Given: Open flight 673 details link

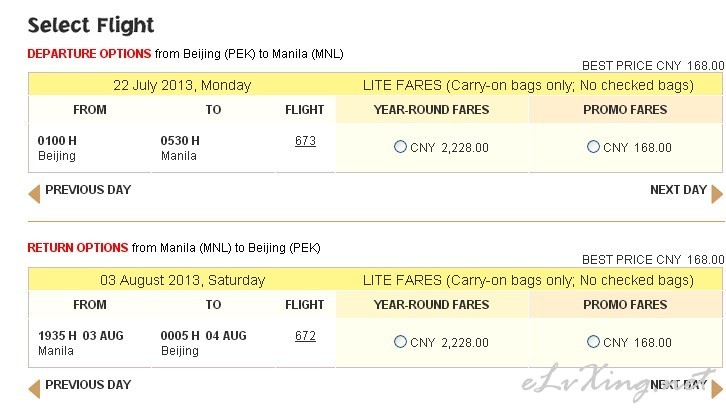Looking at the screenshot, I should pos(305,141).
